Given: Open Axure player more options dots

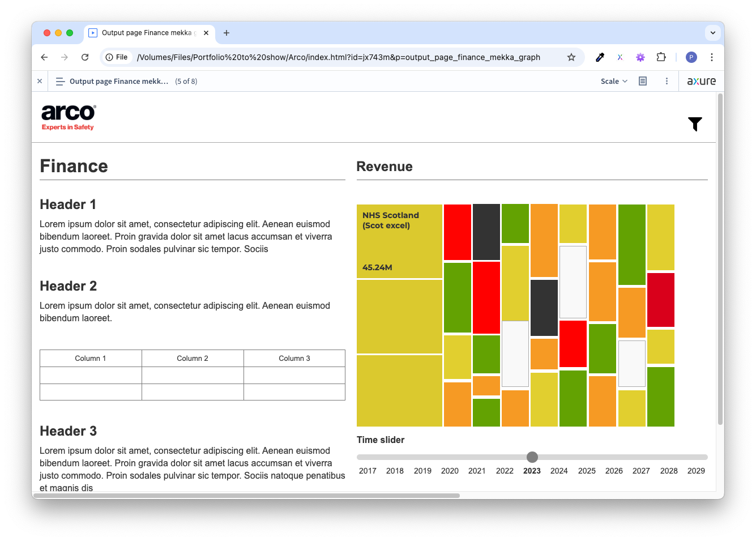Looking at the screenshot, I should [x=667, y=81].
